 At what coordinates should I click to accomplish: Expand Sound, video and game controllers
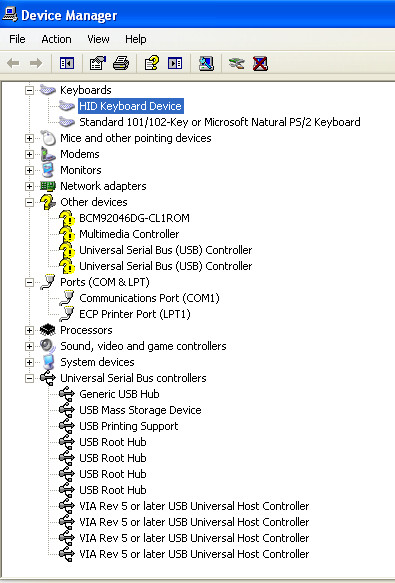(x=29, y=346)
